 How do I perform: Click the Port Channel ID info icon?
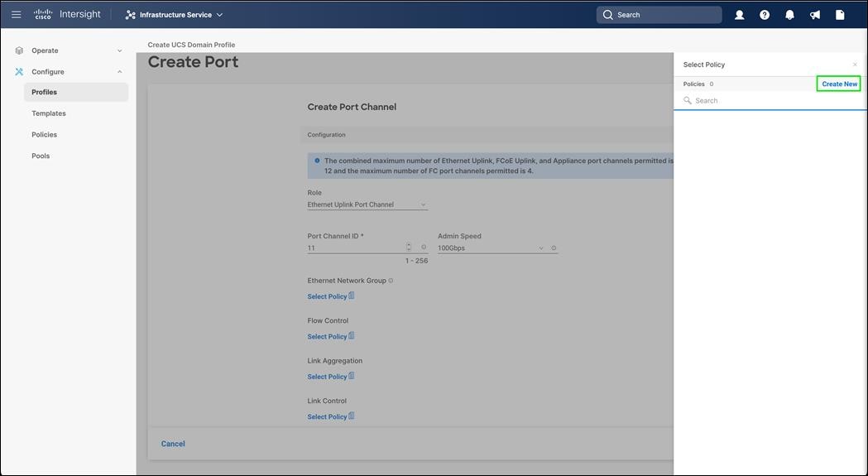pyautogui.click(x=424, y=248)
